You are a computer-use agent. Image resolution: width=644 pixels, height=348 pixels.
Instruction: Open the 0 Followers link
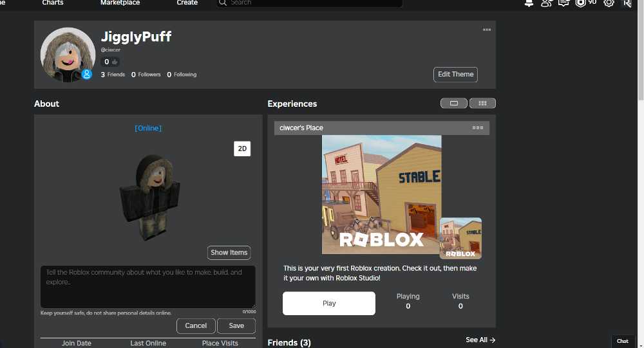tap(146, 74)
